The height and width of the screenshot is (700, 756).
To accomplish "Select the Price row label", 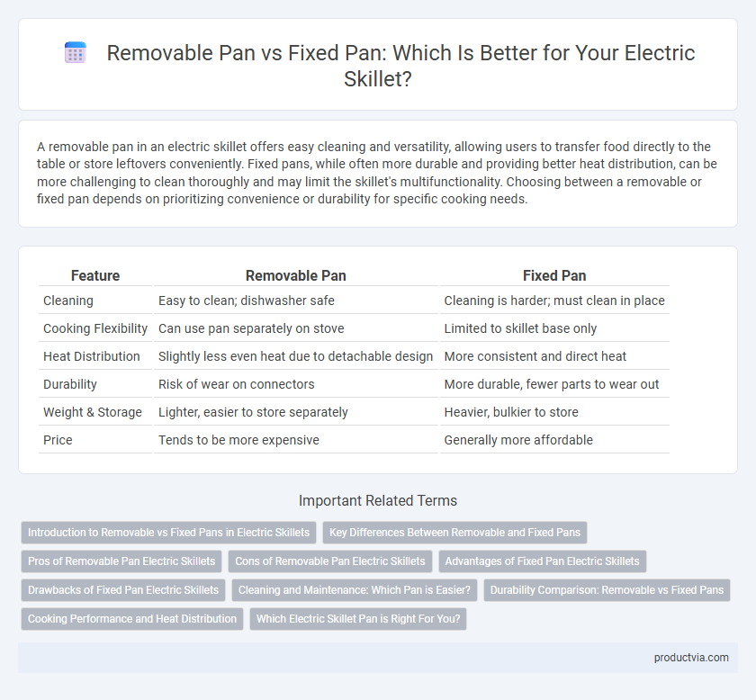I will click(x=58, y=440).
